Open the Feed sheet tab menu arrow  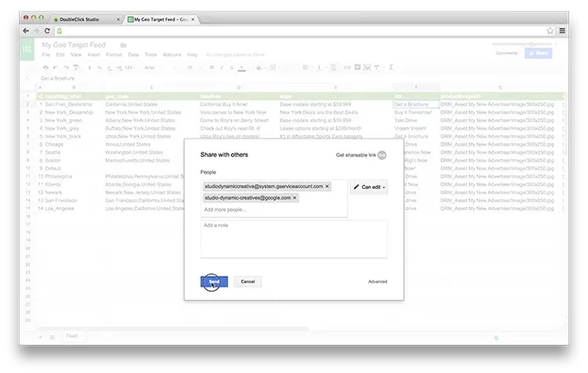(x=82, y=335)
